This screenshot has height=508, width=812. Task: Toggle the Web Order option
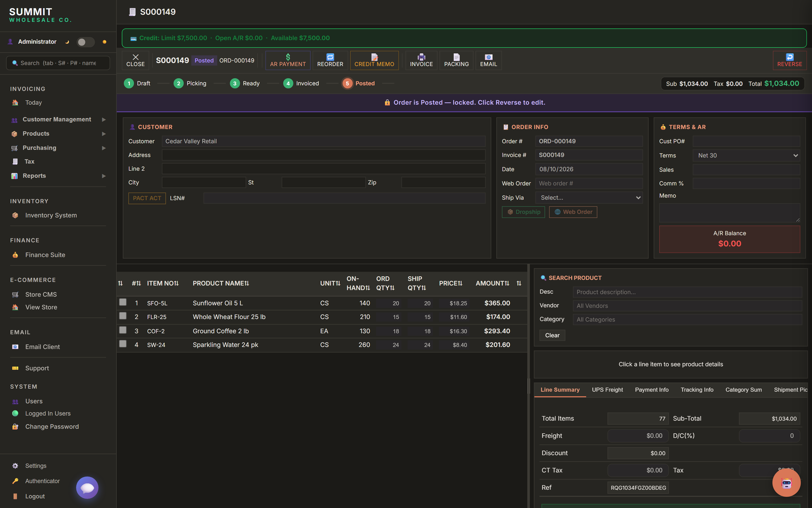573,212
